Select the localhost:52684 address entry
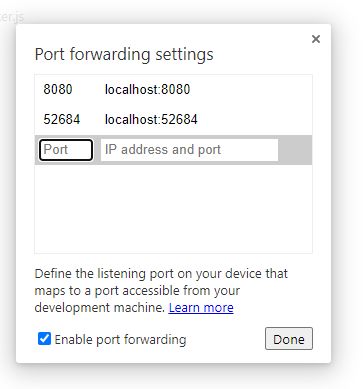 click(x=151, y=119)
